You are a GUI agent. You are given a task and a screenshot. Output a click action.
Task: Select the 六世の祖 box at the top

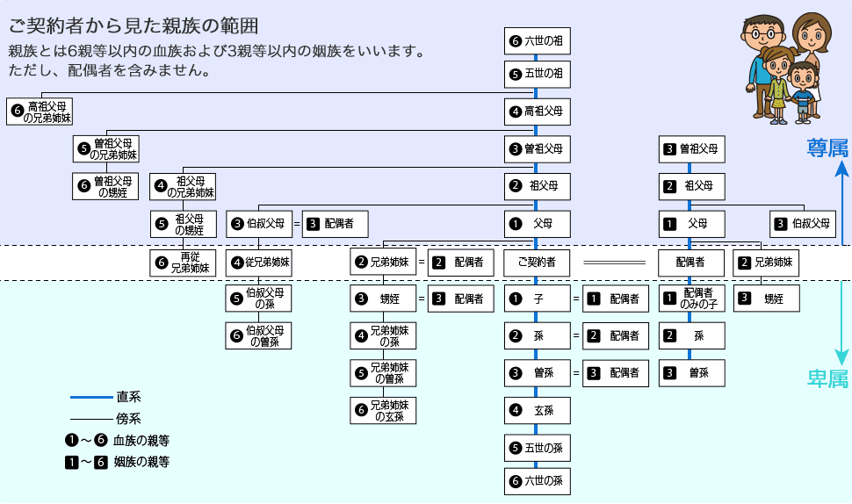(x=537, y=40)
